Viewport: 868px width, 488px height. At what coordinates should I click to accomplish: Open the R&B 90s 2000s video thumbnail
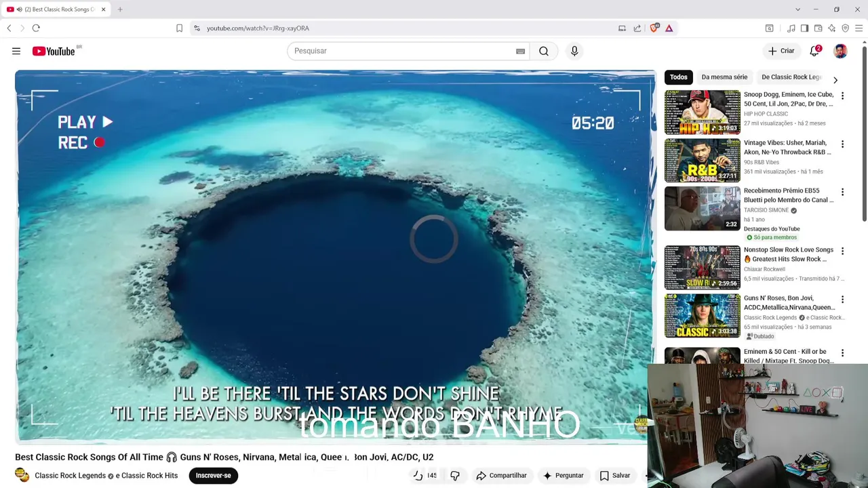tap(703, 161)
